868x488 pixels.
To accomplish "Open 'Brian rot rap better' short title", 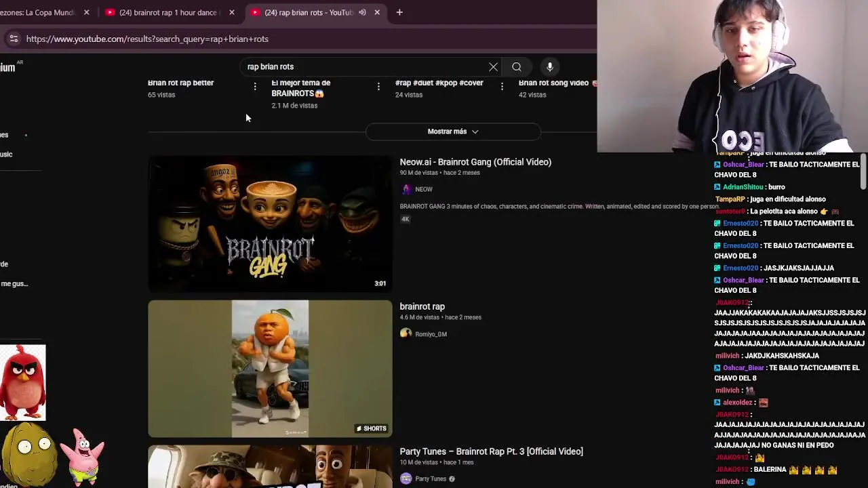I will tap(180, 83).
